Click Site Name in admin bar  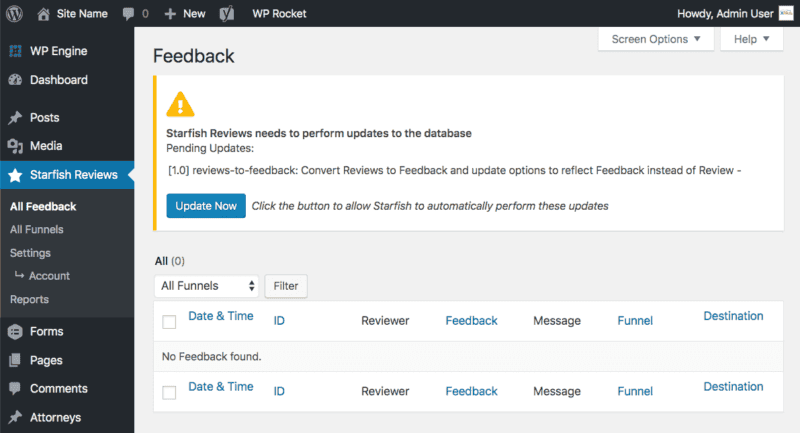[x=82, y=14]
